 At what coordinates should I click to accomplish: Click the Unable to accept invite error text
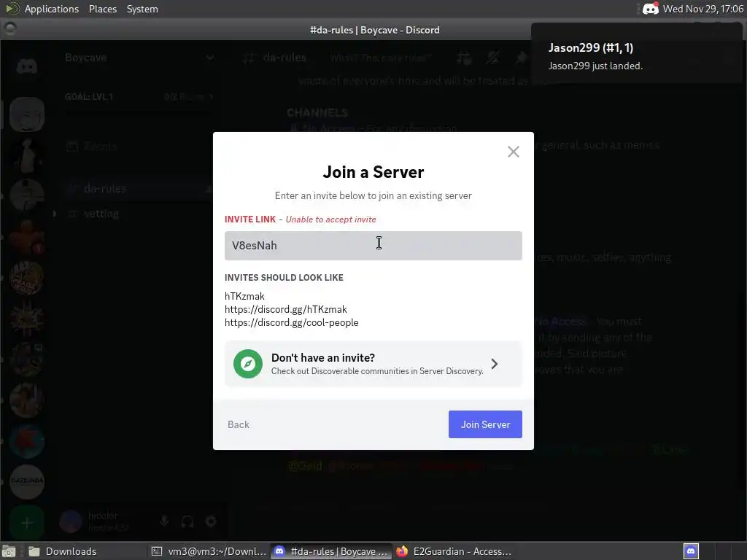(330, 219)
